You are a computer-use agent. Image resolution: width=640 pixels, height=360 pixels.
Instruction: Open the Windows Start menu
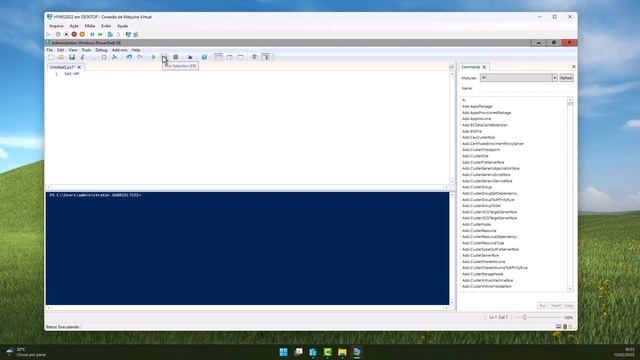(283, 352)
